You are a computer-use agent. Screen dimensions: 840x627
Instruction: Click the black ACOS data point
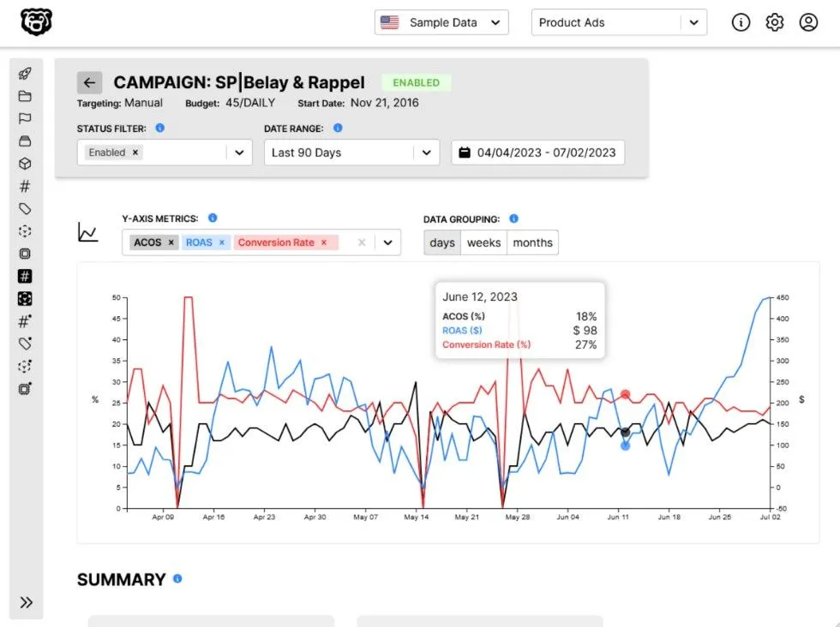pos(625,432)
